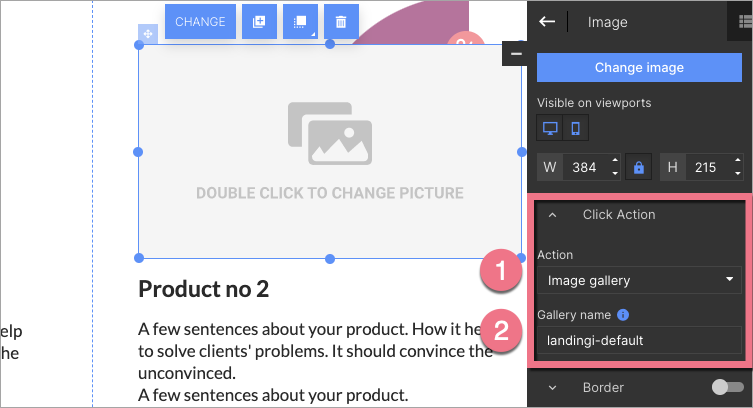Collapse the side panel with minus button
Image resolution: width=753 pixels, height=408 pixels.
(515, 53)
